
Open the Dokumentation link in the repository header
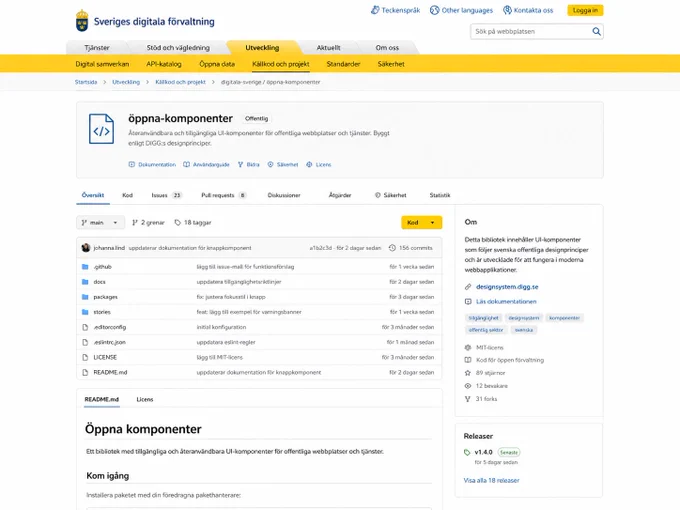tap(152, 164)
